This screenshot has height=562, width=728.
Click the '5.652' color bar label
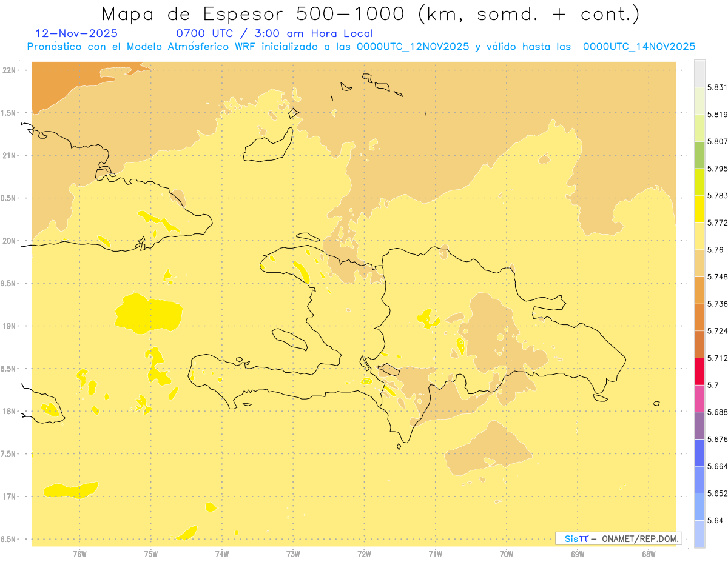coord(717,493)
